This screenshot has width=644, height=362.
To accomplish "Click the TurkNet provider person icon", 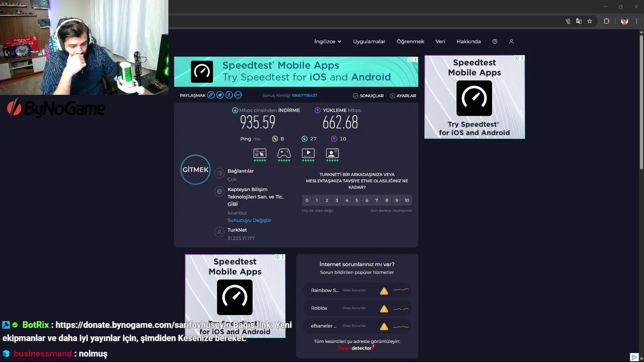I will pyautogui.click(x=219, y=232).
